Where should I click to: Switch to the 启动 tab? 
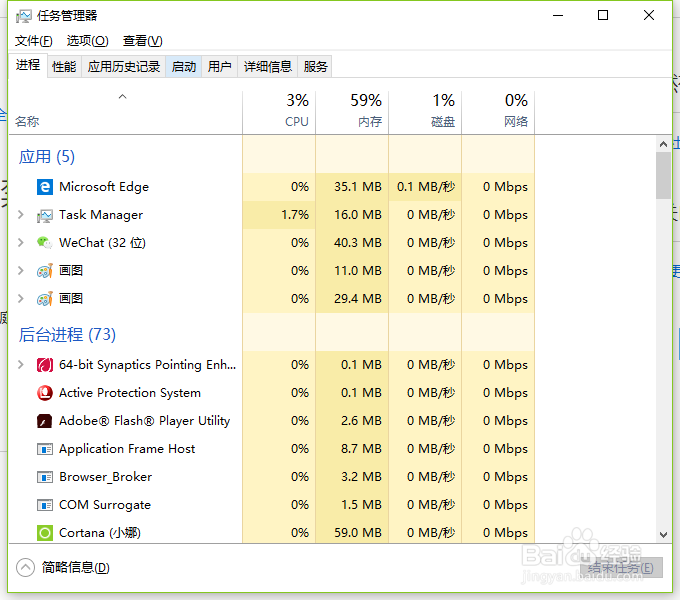click(184, 67)
